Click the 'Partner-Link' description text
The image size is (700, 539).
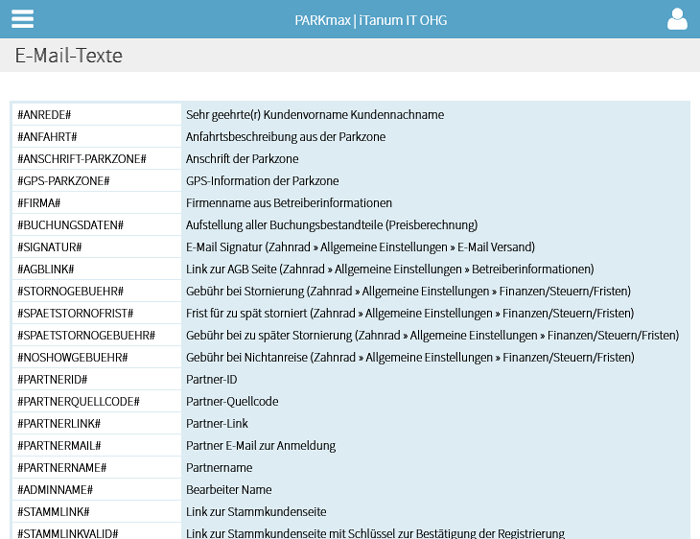coord(217,423)
